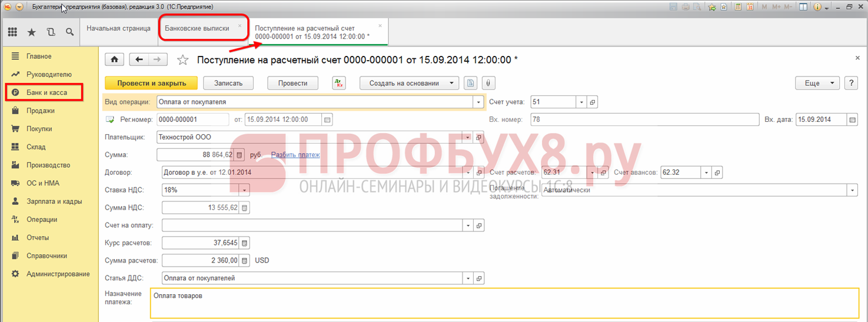Navigate back with the left arrow
The width and height of the screenshot is (868, 322).
pyautogui.click(x=139, y=59)
